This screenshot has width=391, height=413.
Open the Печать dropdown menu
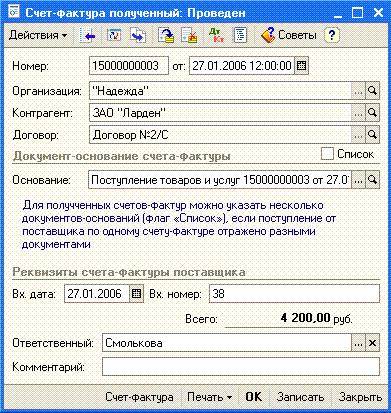(209, 397)
